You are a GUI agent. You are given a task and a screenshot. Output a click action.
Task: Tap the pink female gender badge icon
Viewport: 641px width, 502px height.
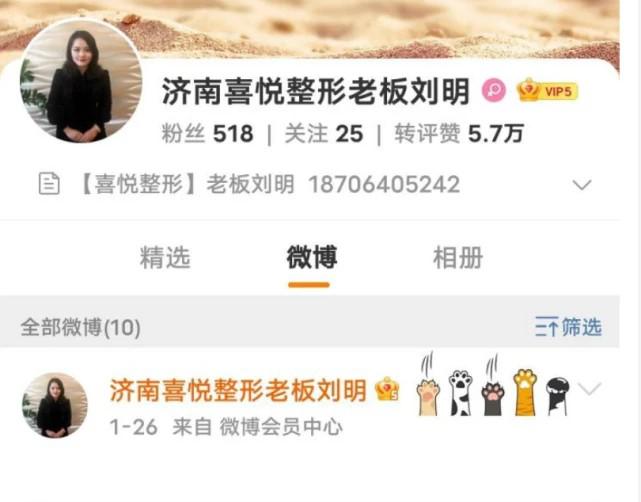coord(494,91)
